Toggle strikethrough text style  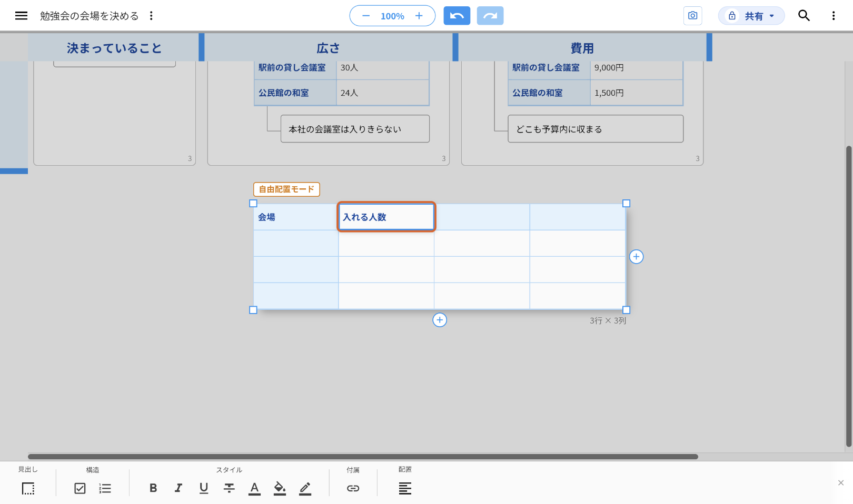tap(229, 488)
